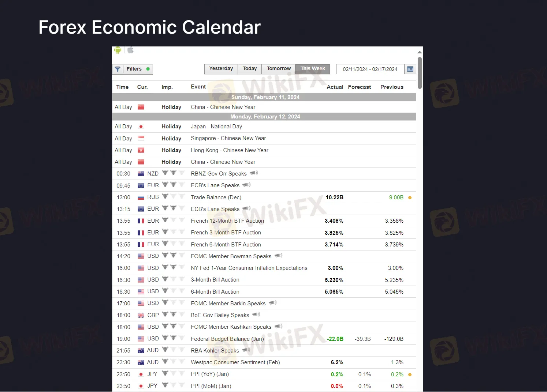The height and width of the screenshot is (392, 547).
Task: Click the calendar's vertical scrollbar thumb
Action: 420,73
